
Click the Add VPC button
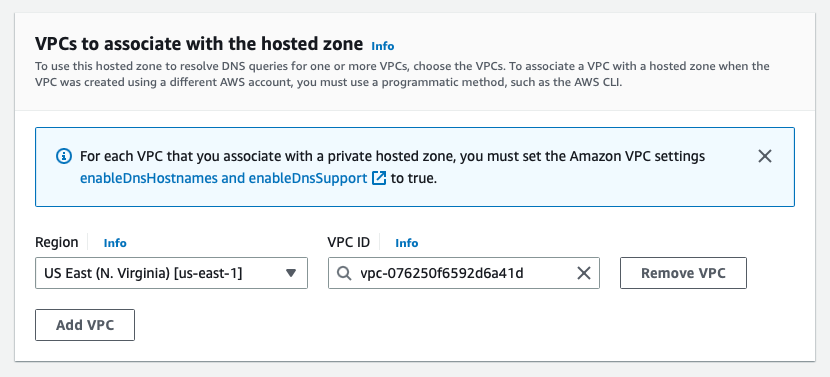[x=85, y=325]
